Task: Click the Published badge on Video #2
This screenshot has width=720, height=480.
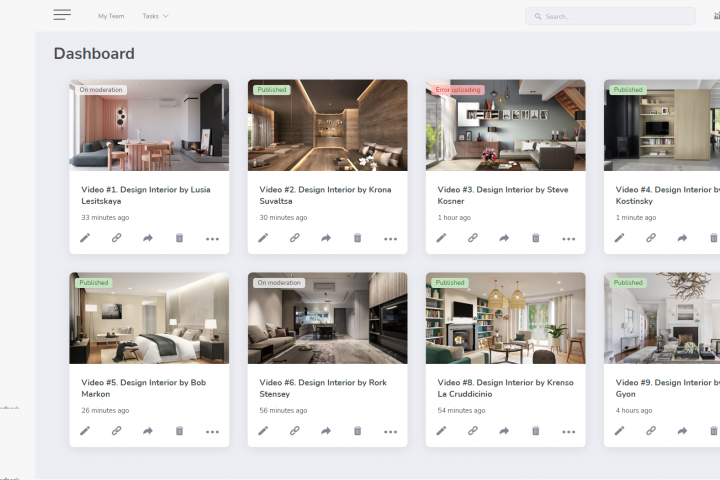Action: tap(272, 90)
